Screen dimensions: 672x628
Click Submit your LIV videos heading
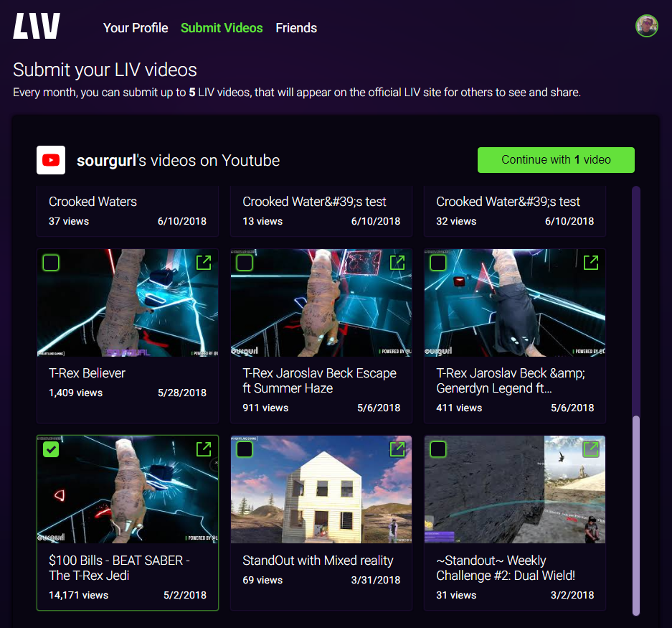click(x=105, y=70)
